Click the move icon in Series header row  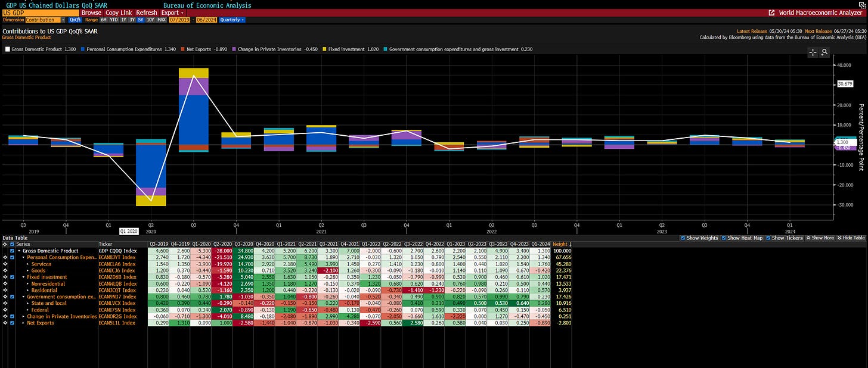(5, 244)
